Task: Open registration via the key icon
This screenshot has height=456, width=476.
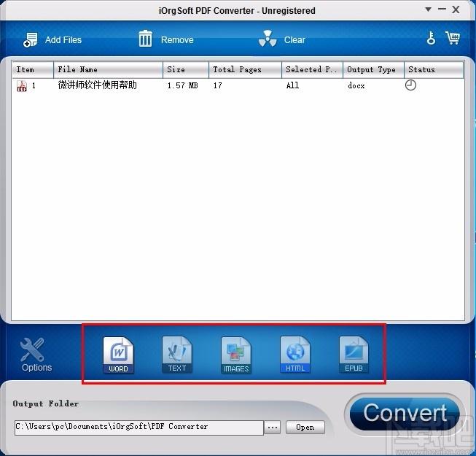Action: (x=431, y=38)
